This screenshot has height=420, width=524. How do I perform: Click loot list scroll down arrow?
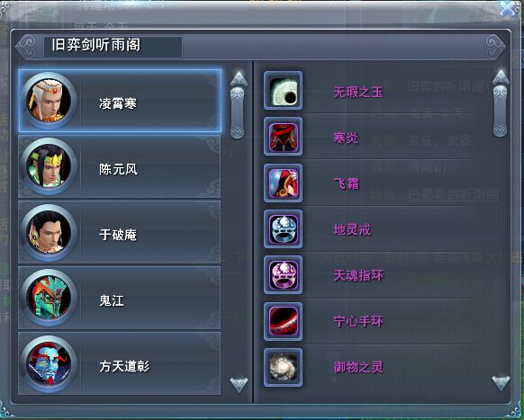(x=501, y=383)
